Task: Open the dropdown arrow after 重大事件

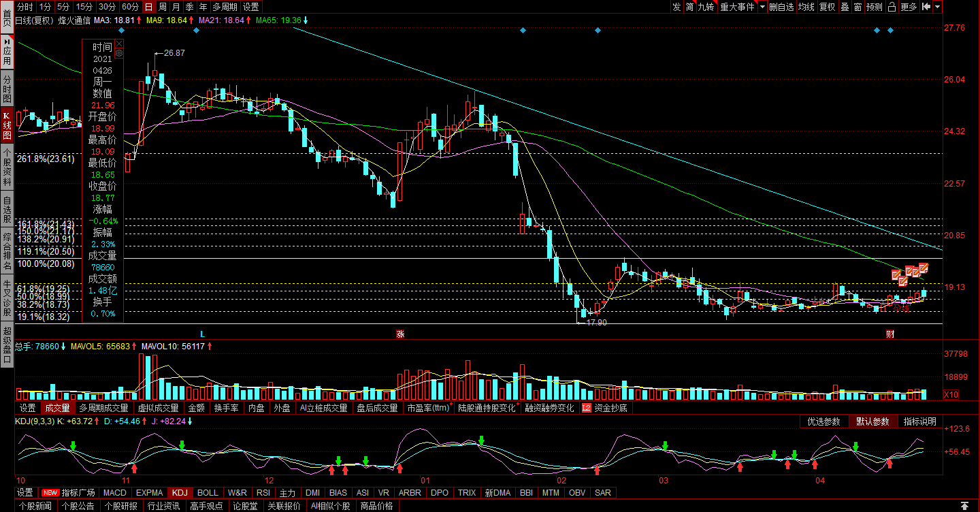Action: pos(763,7)
